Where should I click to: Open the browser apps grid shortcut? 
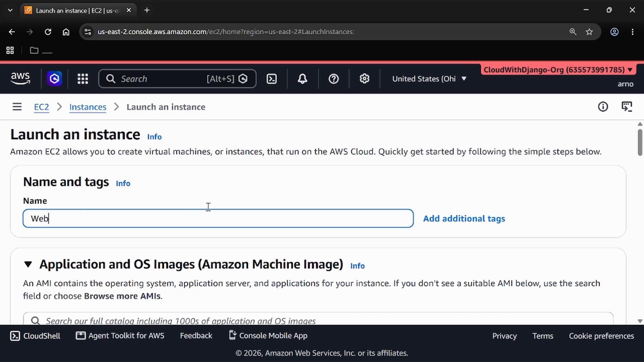pyautogui.click(x=10, y=50)
